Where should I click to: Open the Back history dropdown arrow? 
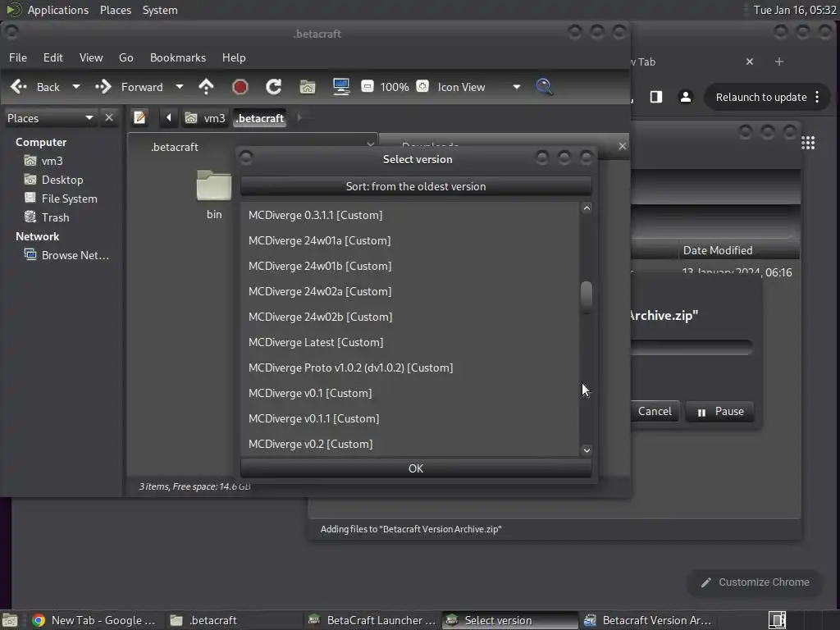tap(76, 87)
